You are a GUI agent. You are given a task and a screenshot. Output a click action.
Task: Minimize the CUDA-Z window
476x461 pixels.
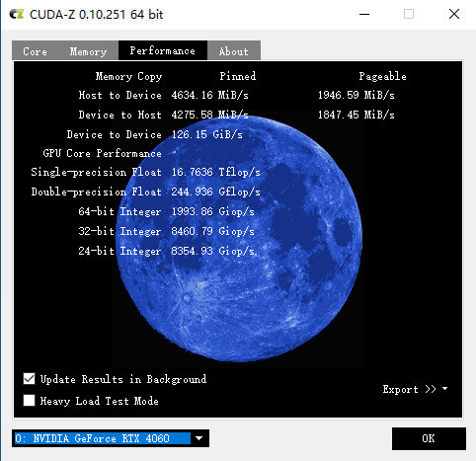point(364,14)
